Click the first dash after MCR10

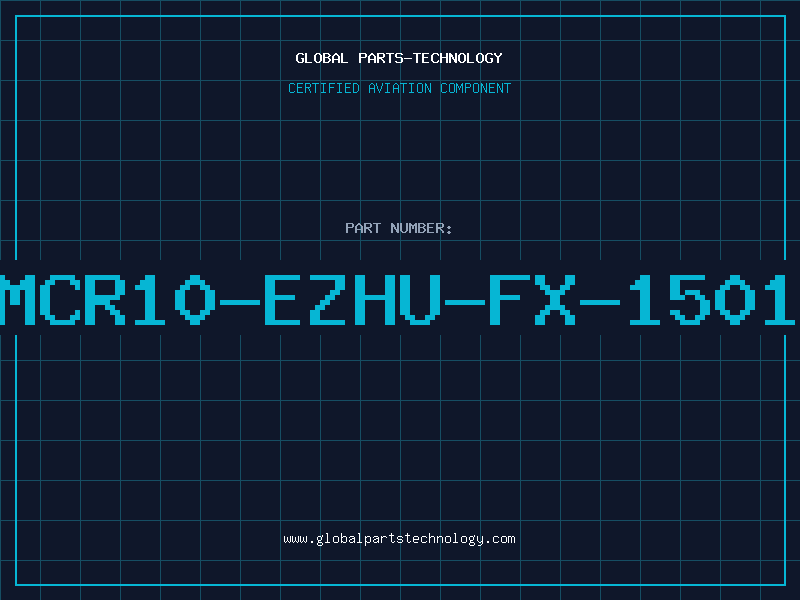240,302
